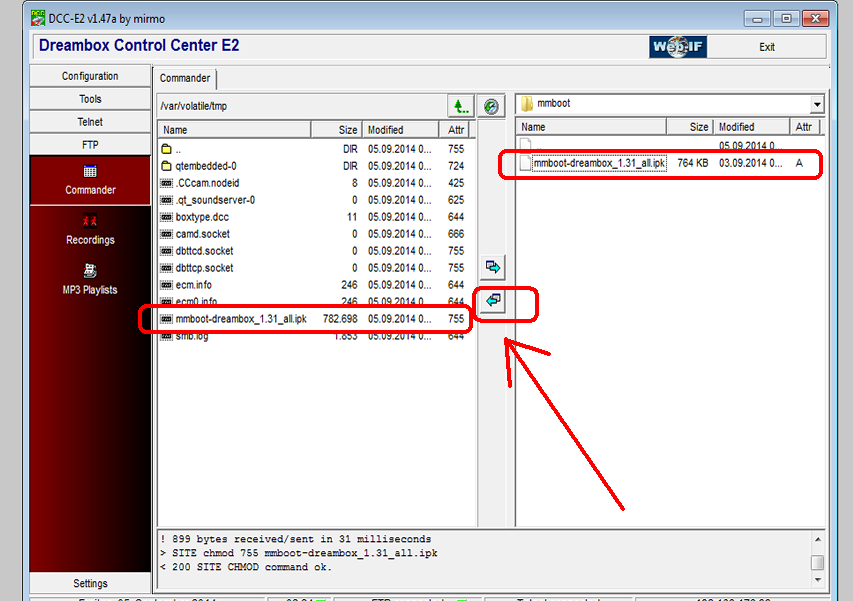Screen dimensions: 853x601
Task: Click the go-up-directory green arrow icon
Action: pos(461,106)
